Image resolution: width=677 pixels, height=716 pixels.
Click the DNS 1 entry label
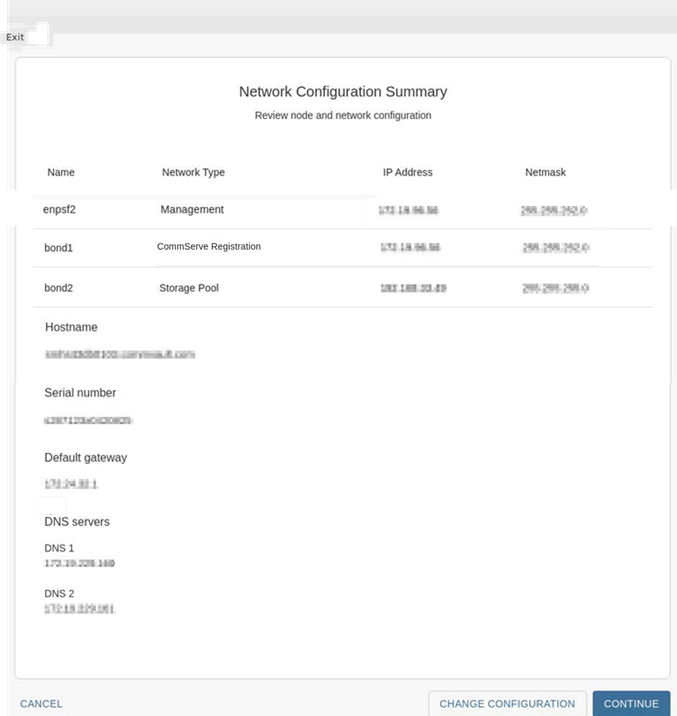click(x=59, y=548)
